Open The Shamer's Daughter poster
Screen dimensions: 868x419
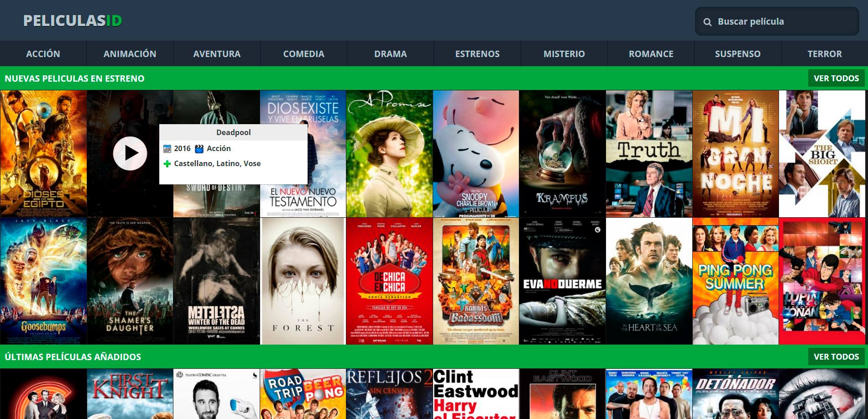coord(130,281)
